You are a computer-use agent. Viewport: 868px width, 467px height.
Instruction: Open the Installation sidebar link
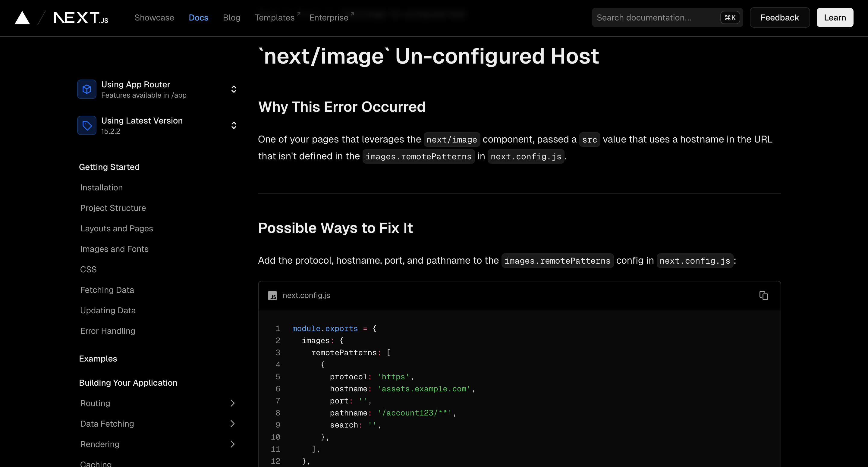point(102,188)
